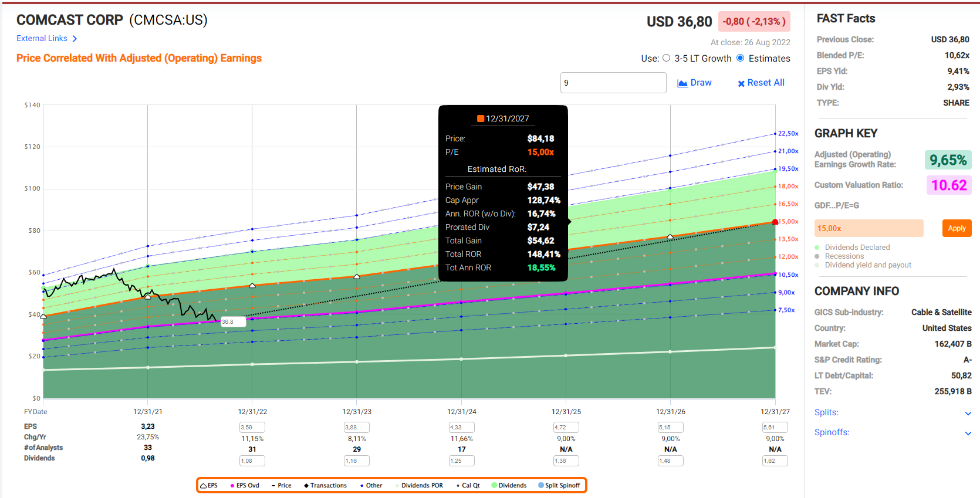The width and height of the screenshot is (980, 498).
Task: Toggle the EPS triangle legend marker
Action: 203,486
